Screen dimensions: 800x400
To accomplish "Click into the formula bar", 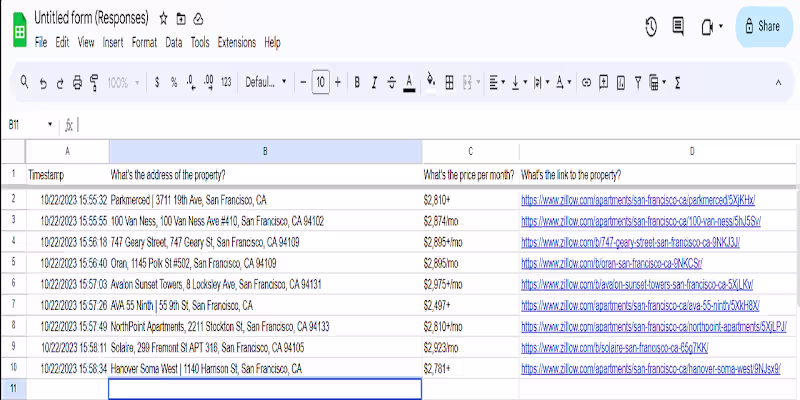I will point(439,124).
